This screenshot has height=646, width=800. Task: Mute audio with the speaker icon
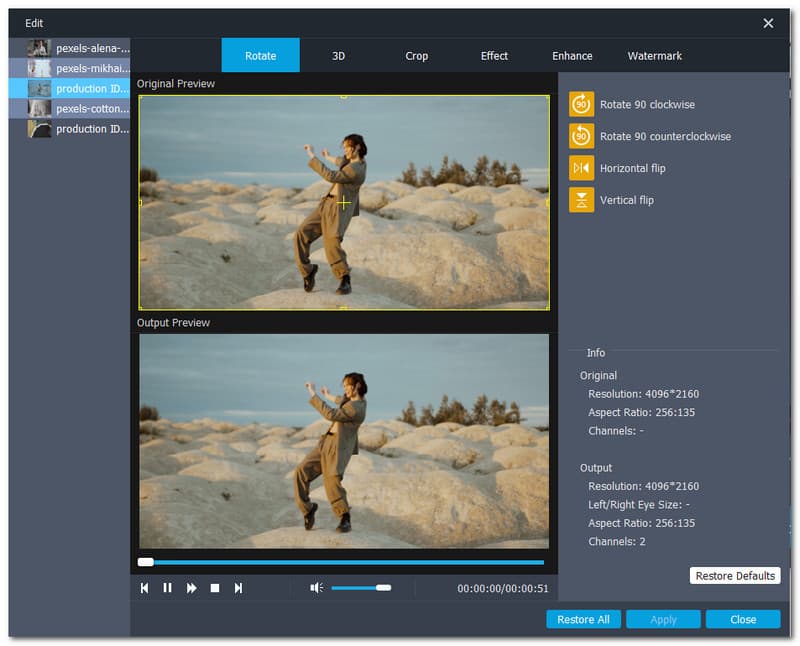click(x=316, y=588)
